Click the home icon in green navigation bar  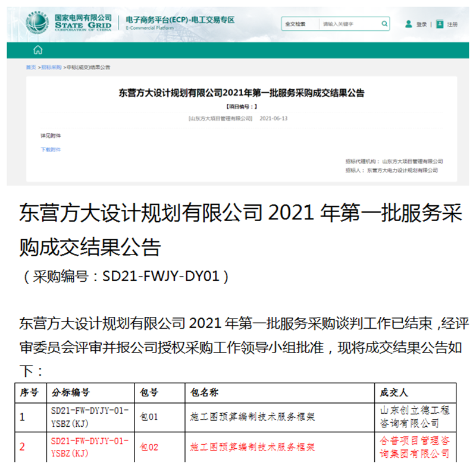tap(38, 50)
